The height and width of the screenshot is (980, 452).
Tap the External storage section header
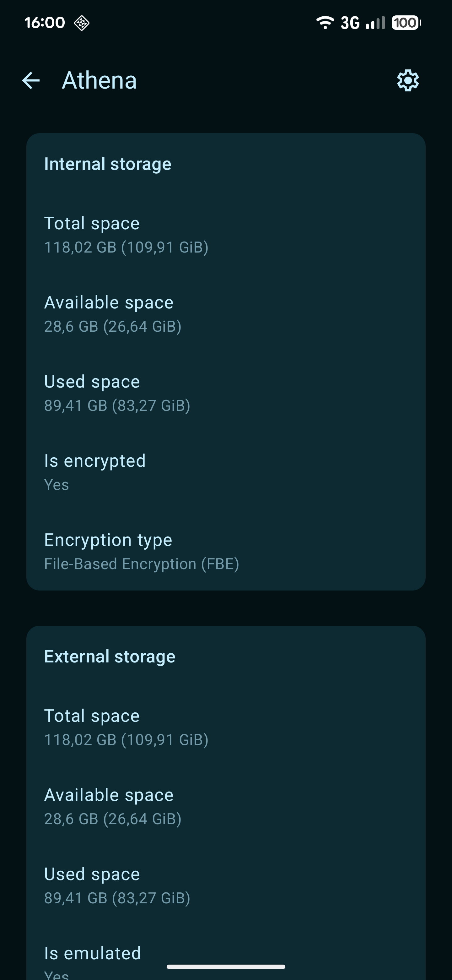point(110,656)
